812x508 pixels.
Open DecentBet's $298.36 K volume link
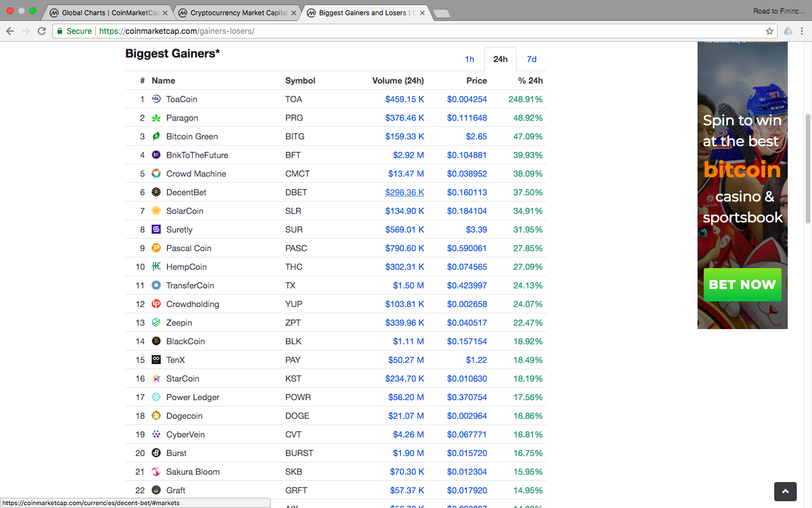tap(404, 192)
